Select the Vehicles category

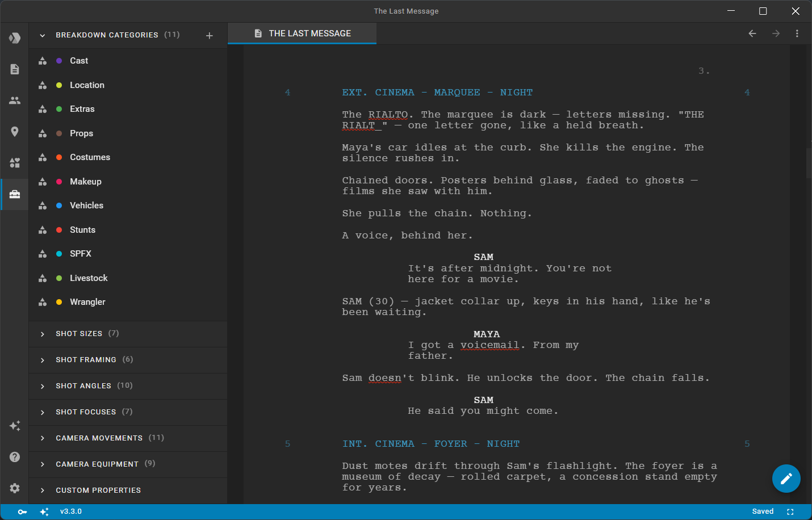coord(128,206)
